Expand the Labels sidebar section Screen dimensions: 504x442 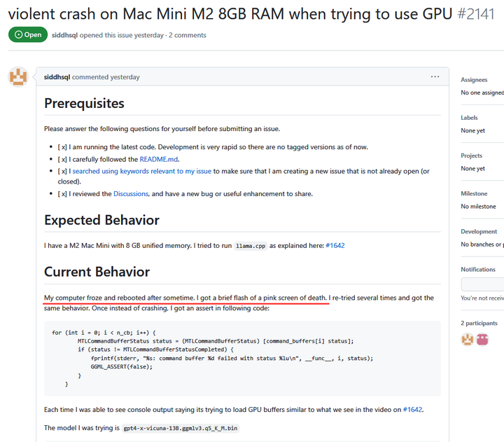pyautogui.click(x=470, y=118)
